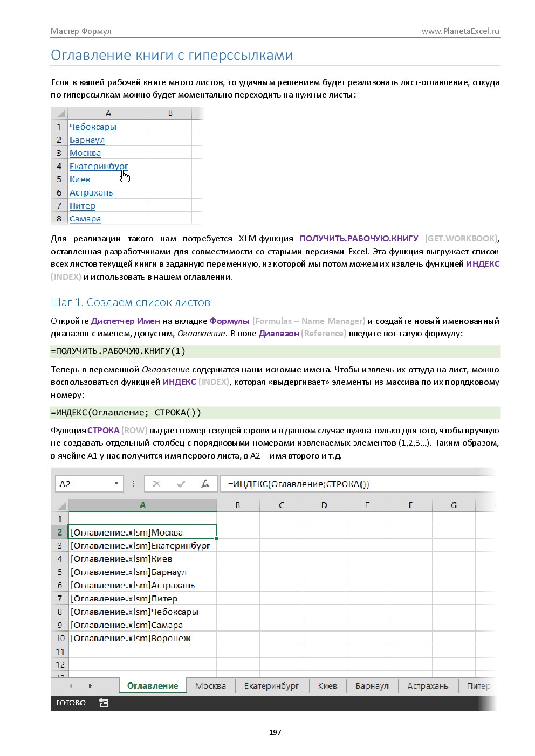Switch to the Питер sheet tab
The image size is (535, 756).
click(x=478, y=686)
